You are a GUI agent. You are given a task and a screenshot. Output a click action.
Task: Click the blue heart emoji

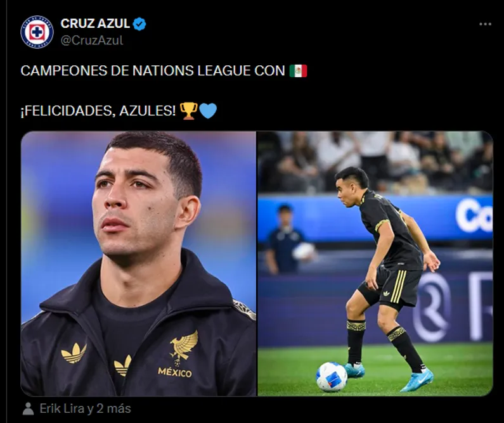(x=208, y=111)
